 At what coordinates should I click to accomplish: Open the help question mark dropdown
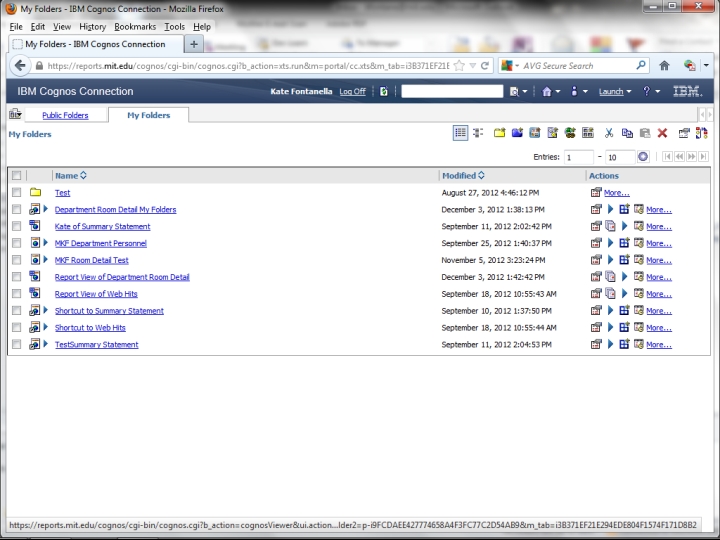coord(651,91)
